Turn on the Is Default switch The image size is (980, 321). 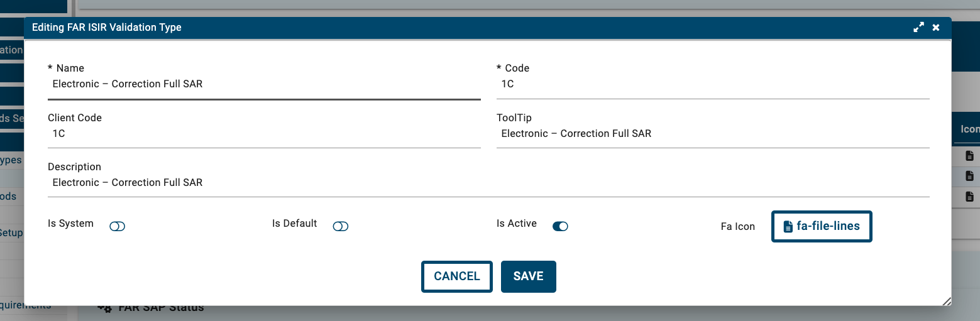point(341,226)
